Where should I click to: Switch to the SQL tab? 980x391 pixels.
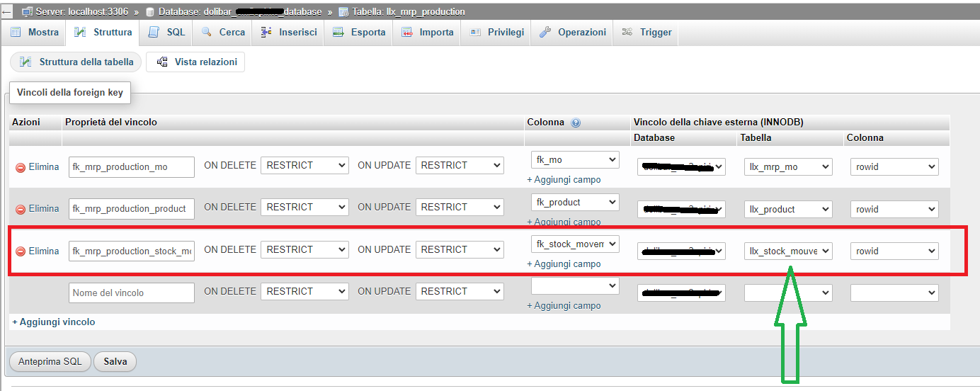click(167, 33)
